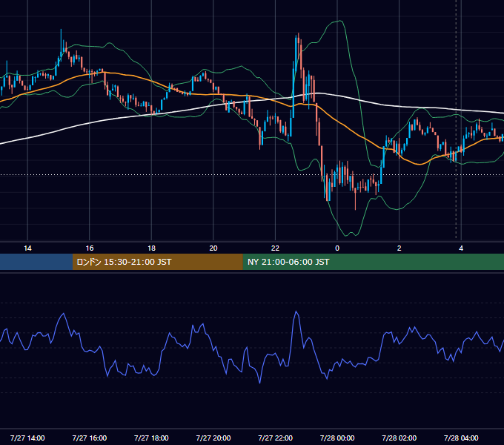
Task: Click the '7/27 18:00' date label on the indicator axis
Action: coord(151,438)
